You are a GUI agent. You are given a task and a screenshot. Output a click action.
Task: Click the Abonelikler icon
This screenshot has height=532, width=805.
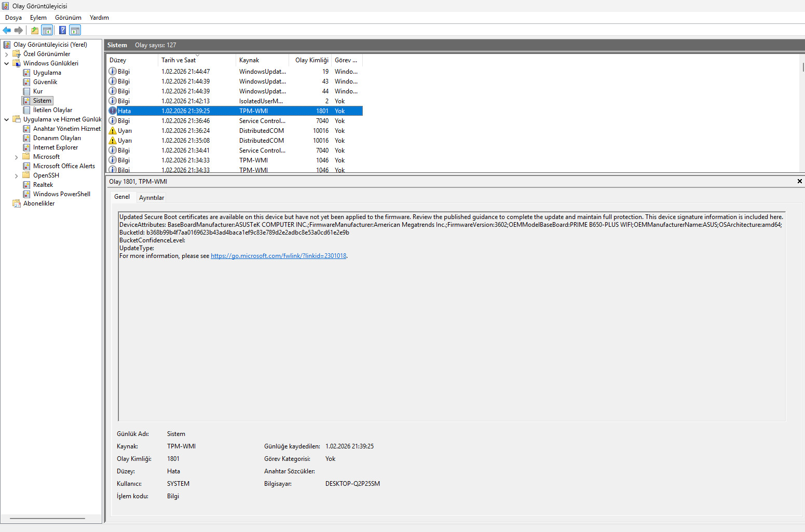pos(17,203)
